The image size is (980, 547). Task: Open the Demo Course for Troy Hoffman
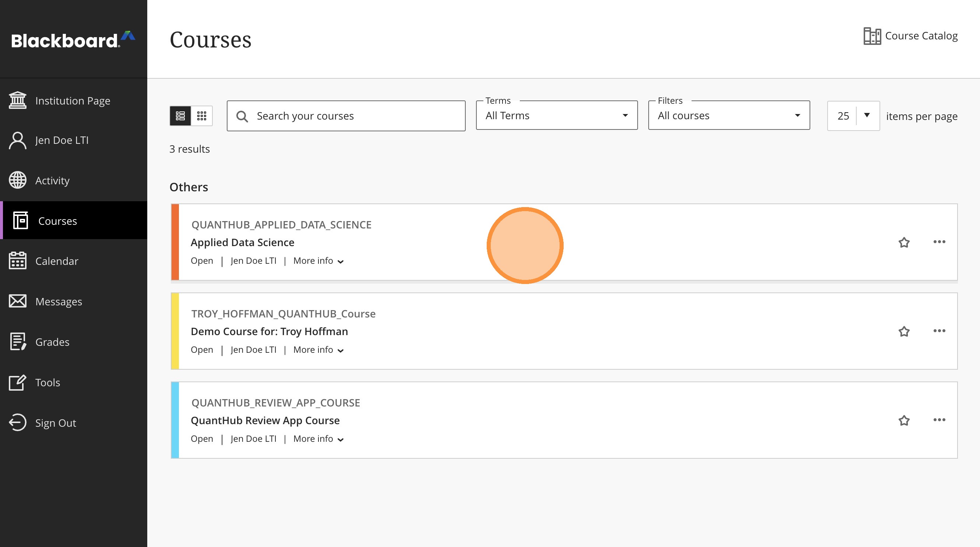[269, 331]
